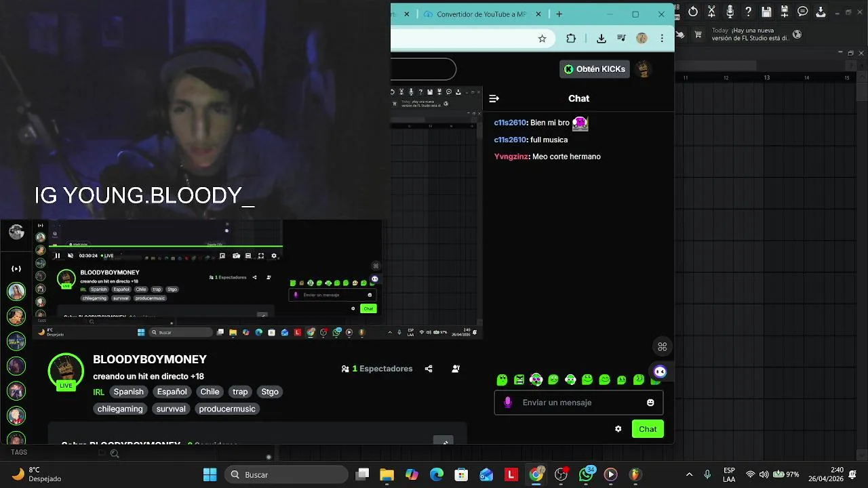Screen dimensions: 868x488
Task: Click 'full musica' chat message text
Action: coord(549,140)
